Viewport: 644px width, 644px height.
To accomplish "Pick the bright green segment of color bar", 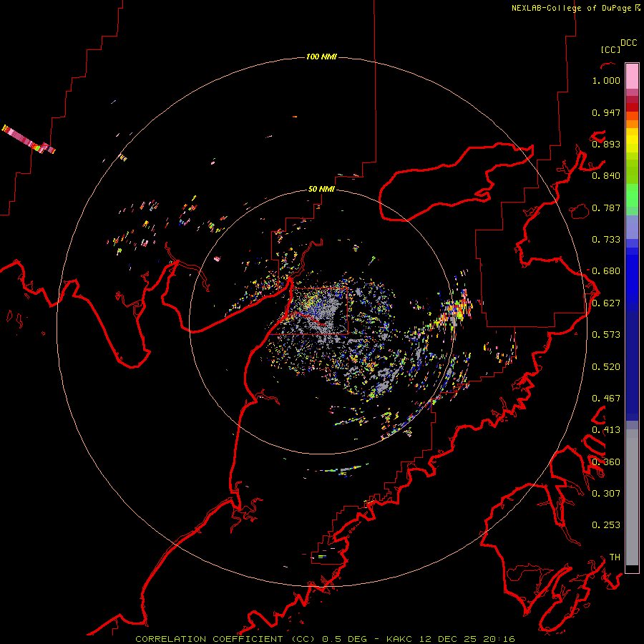I will click(x=632, y=196).
